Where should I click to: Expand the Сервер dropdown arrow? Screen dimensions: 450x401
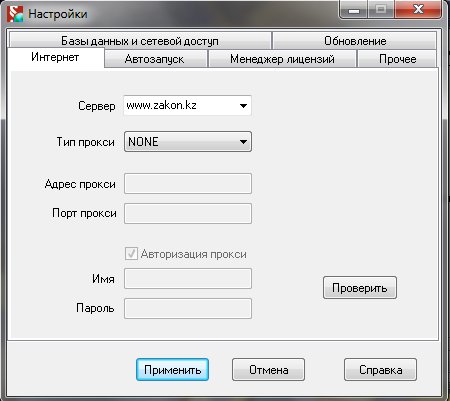click(243, 106)
